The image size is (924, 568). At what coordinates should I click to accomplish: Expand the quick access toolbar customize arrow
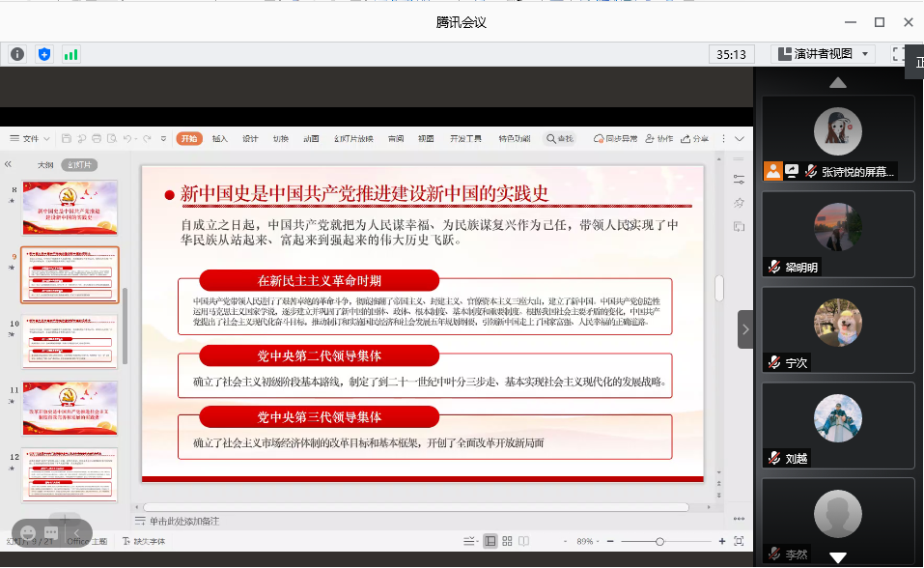(163, 138)
